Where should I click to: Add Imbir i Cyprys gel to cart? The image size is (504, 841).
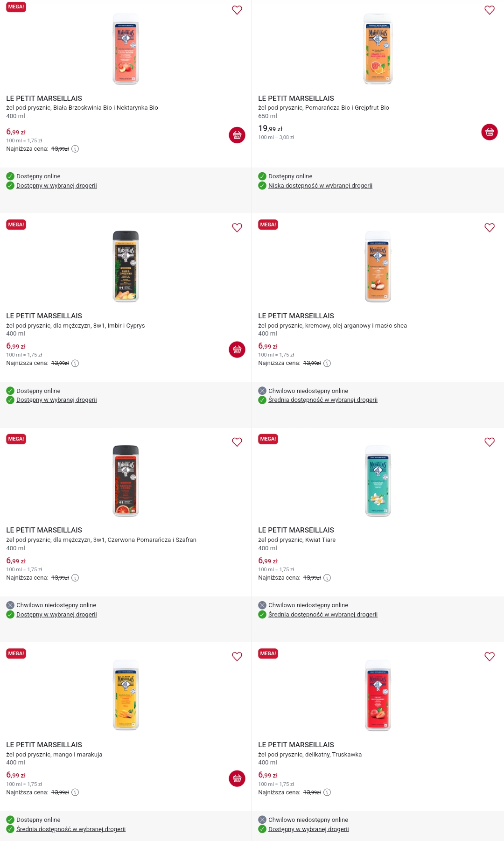point(237,350)
